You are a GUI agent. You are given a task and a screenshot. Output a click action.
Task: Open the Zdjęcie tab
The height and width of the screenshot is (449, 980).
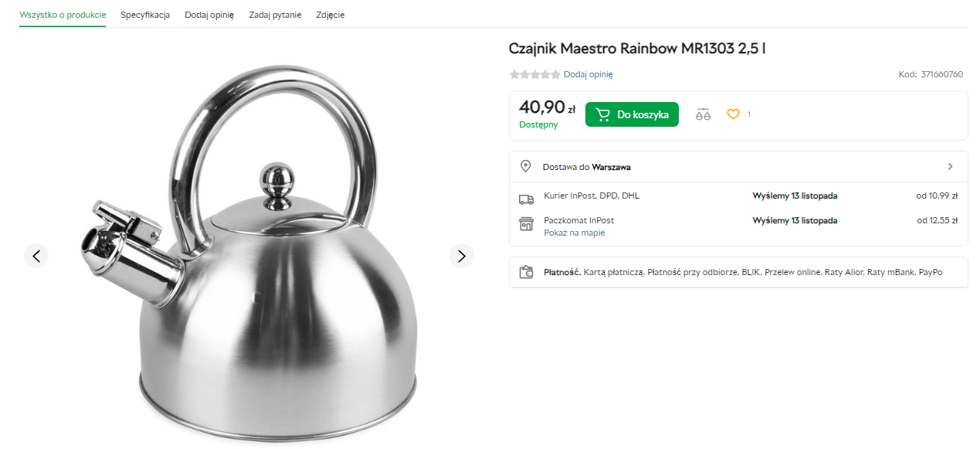point(331,15)
